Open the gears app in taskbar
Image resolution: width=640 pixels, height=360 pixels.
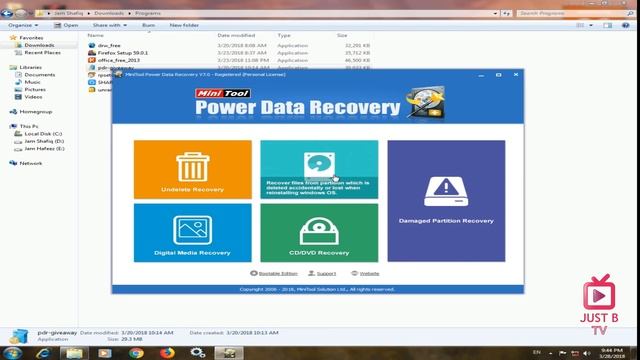click(x=198, y=353)
